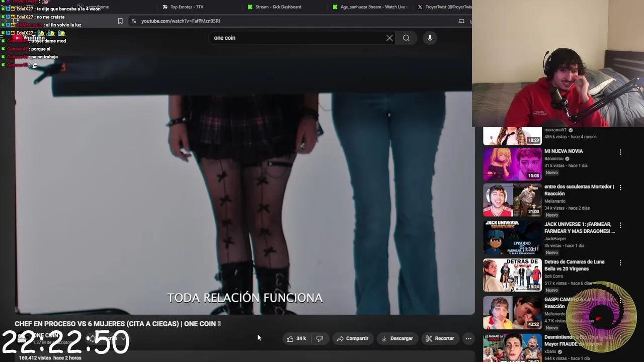Screen dimensions: 644x362
Task: Start voice search with the microphone icon
Action: click(430, 38)
